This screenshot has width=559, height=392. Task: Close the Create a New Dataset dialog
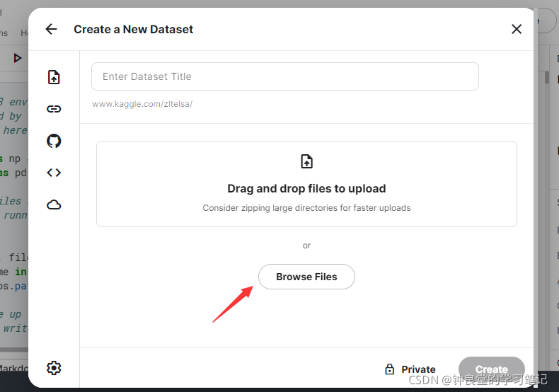click(517, 29)
